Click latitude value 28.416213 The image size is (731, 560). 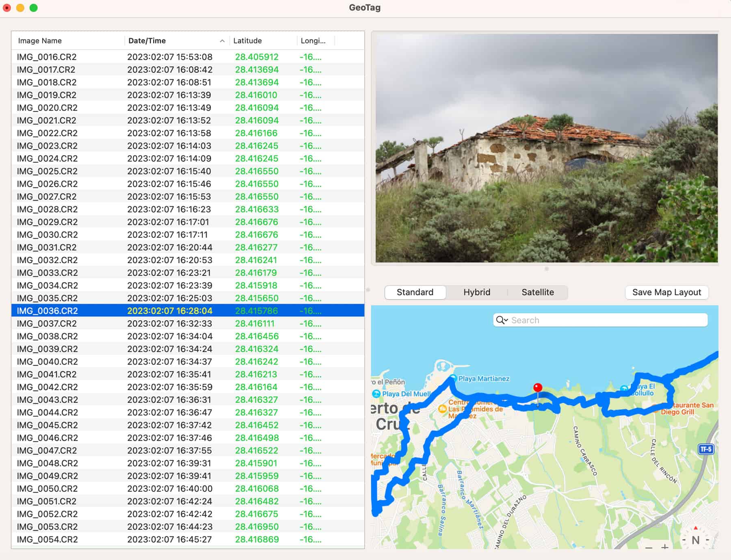[256, 374]
